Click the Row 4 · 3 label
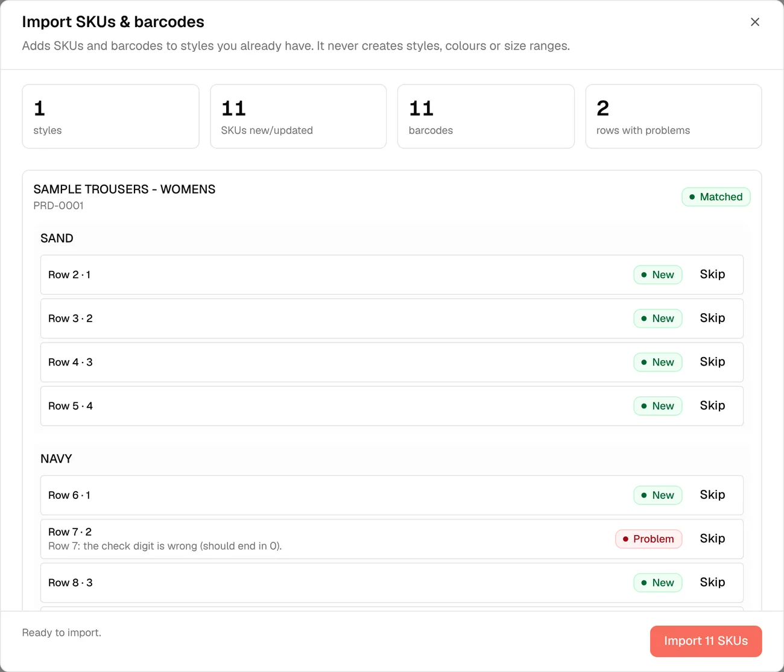The width and height of the screenshot is (784, 672). (71, 362)
